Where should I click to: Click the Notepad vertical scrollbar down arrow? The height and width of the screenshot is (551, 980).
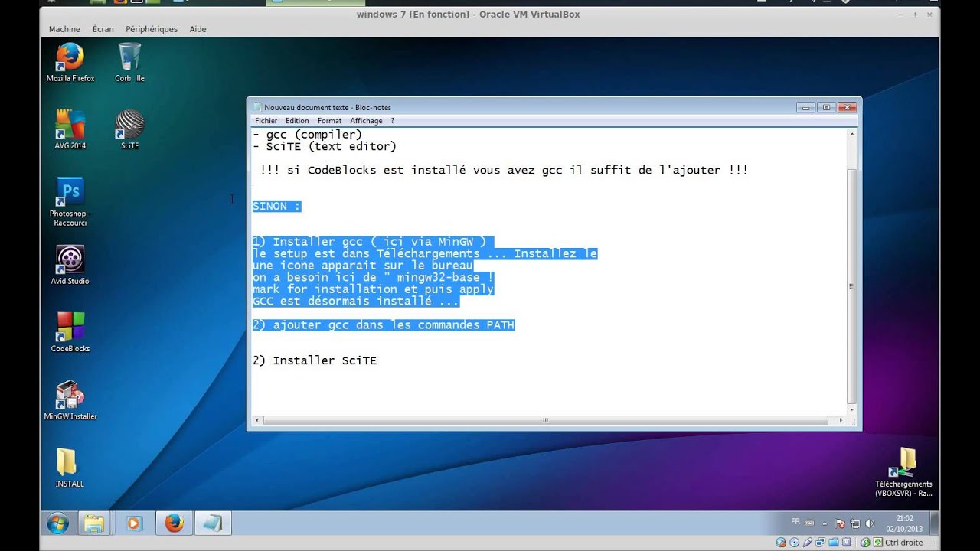point(852,409)
